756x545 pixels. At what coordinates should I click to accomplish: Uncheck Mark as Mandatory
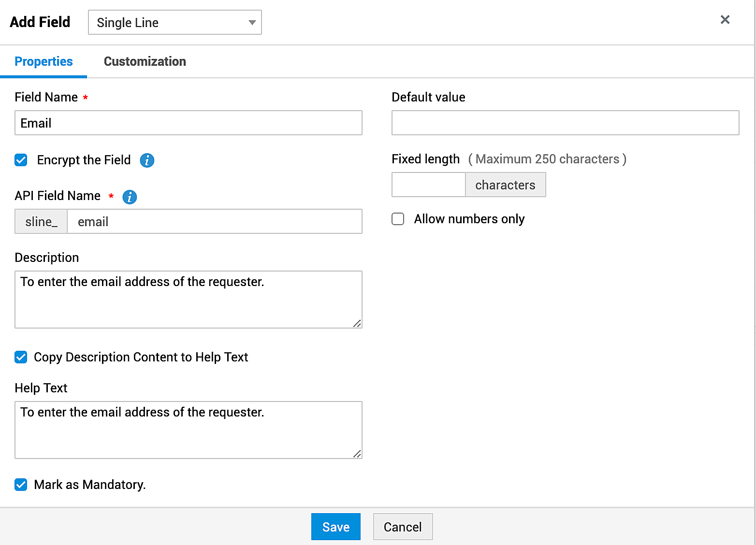coord(21,485)
